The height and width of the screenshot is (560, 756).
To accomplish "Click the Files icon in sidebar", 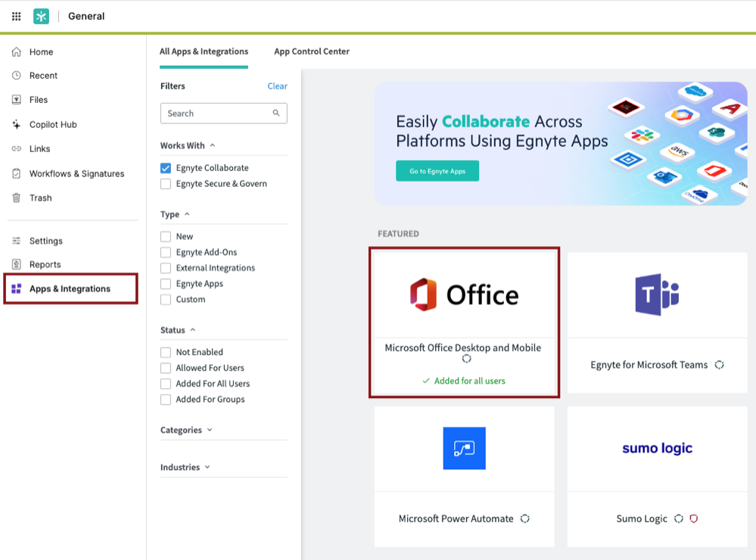I will coord(17,99).
